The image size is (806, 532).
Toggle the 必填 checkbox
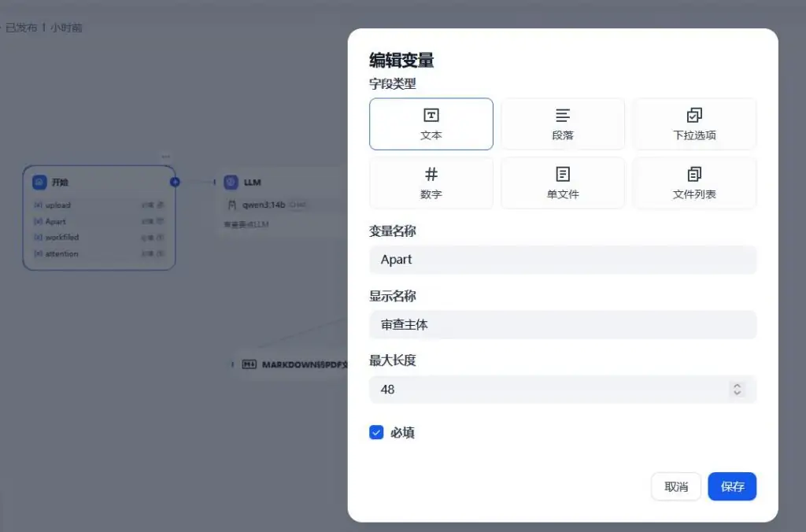(376, 432)
